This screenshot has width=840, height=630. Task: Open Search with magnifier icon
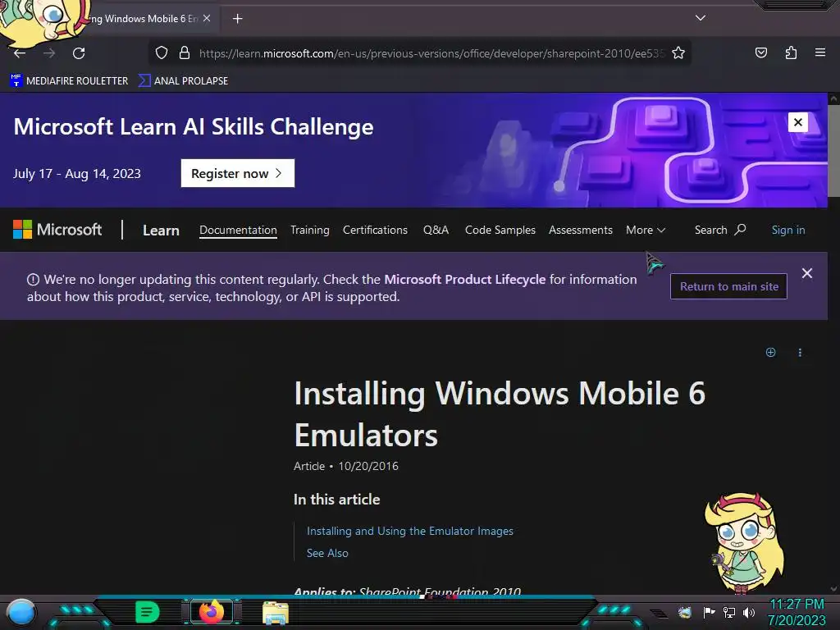coord(720,230)
